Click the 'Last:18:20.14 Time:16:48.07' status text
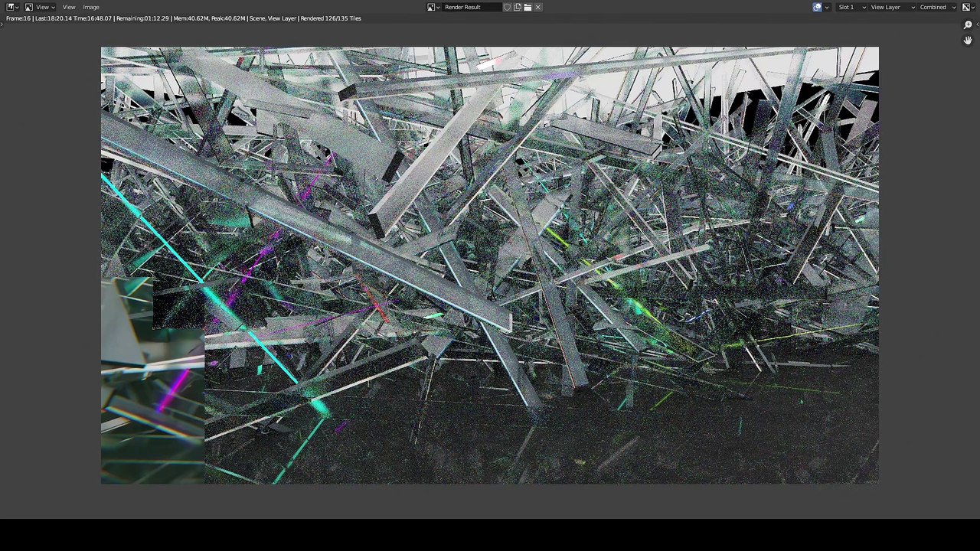Viewport: 980px width, 551px height. pos(73,18)
